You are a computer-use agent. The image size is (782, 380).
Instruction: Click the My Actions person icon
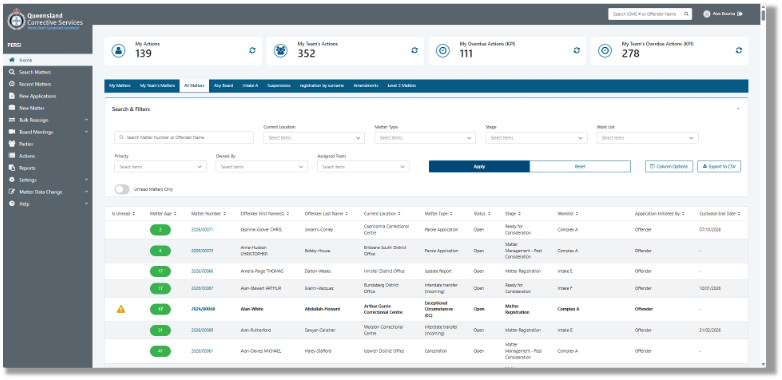tap(119, 51)
